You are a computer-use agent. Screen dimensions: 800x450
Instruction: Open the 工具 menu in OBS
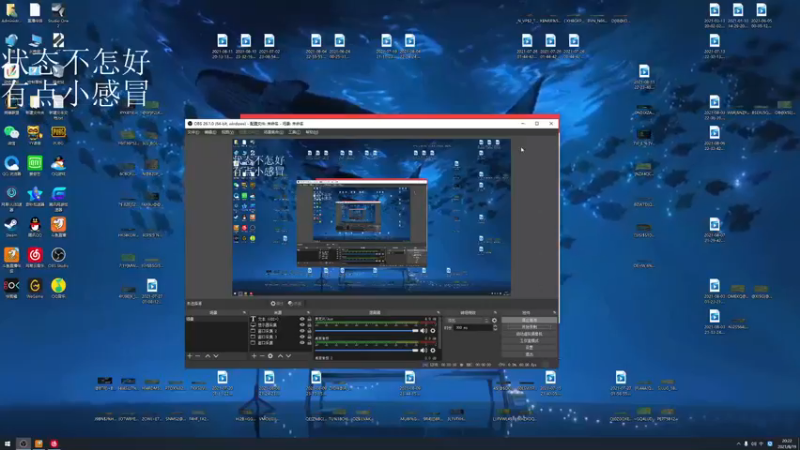pos(294,132)
